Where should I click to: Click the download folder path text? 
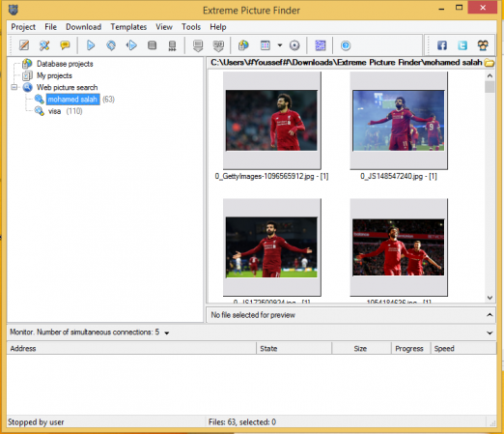point(347,63)
